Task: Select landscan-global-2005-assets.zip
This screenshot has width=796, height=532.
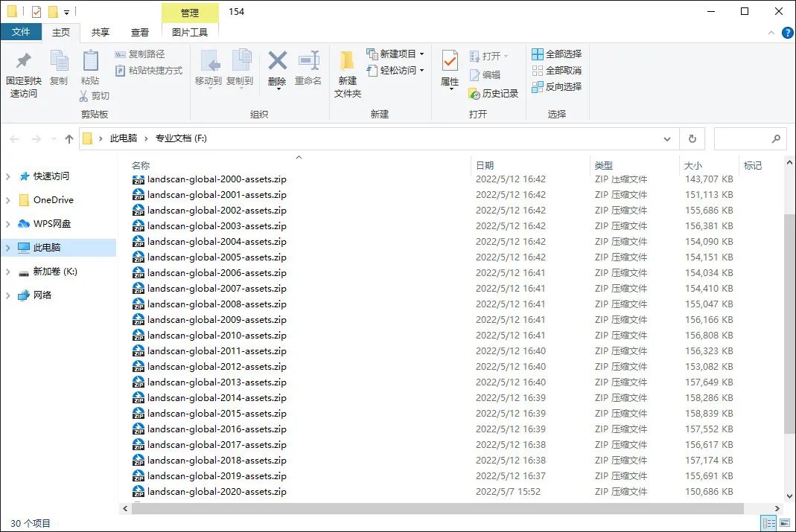Action: click(x=217, y=257)
